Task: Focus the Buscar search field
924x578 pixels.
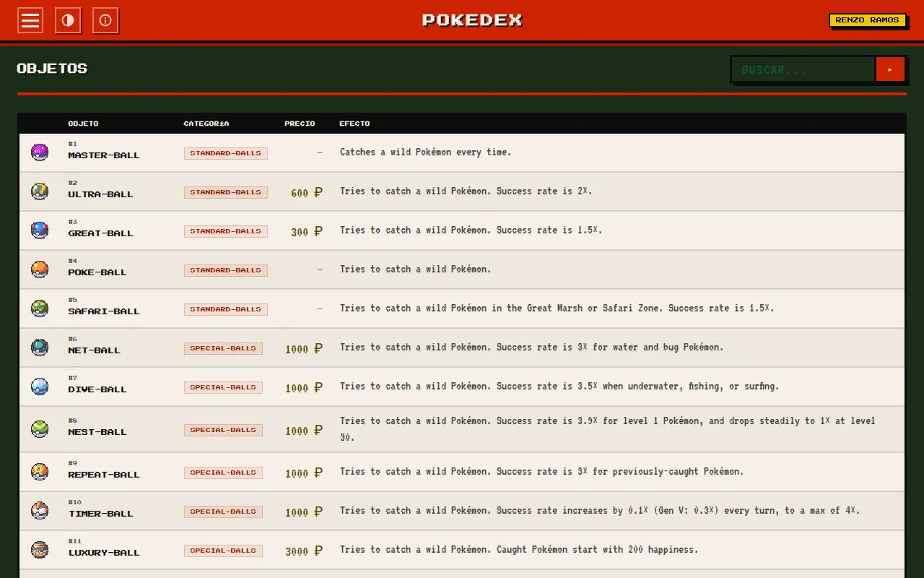Action: 803,69
